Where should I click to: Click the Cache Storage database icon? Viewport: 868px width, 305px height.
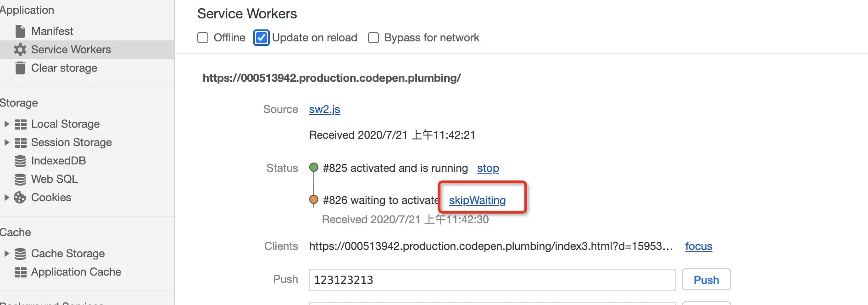[20, 254]
